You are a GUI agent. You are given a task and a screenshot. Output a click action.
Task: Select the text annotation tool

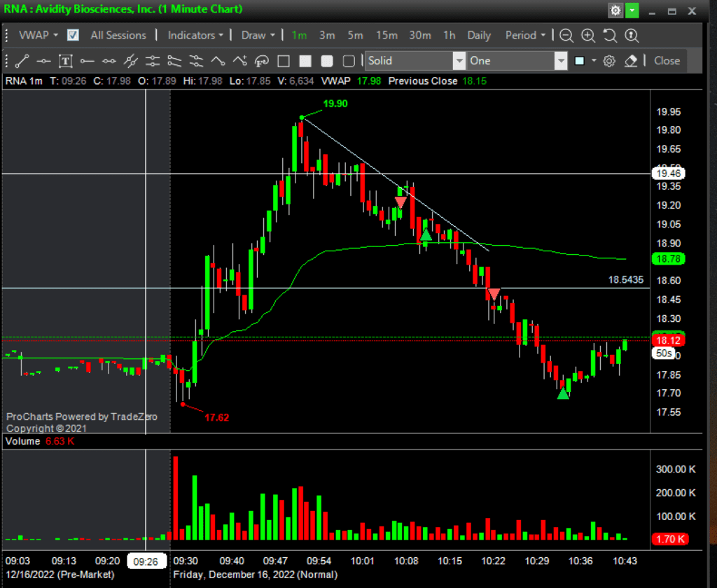[65, 61]
